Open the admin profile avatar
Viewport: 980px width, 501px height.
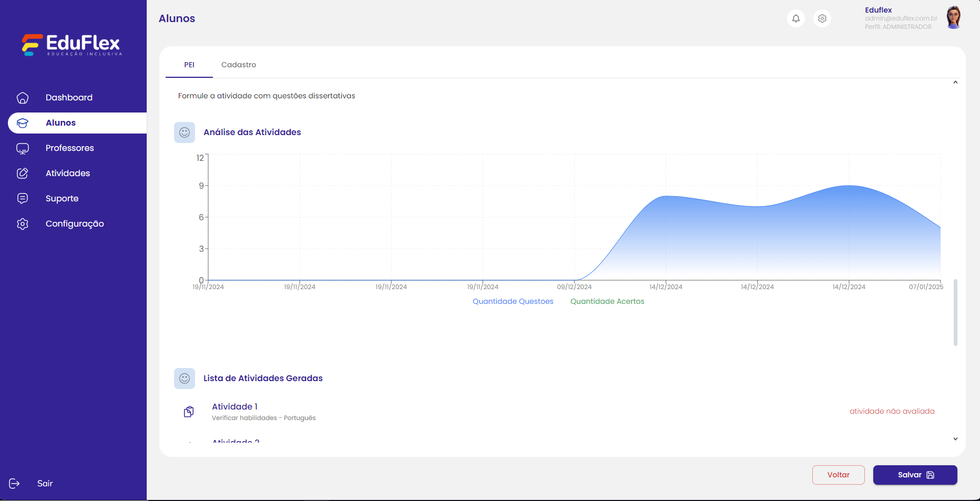953,18
